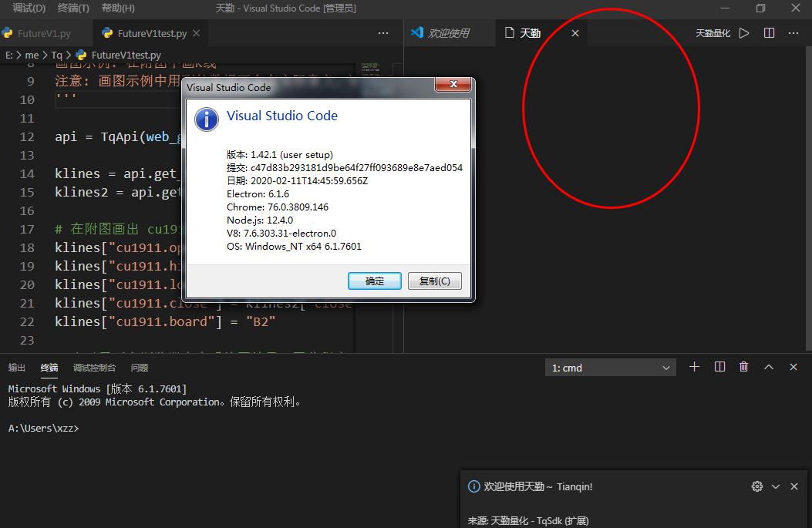Click the 确定 button in dialog
The height and width of the screenshot is (528, 812).
coord(375,281)
